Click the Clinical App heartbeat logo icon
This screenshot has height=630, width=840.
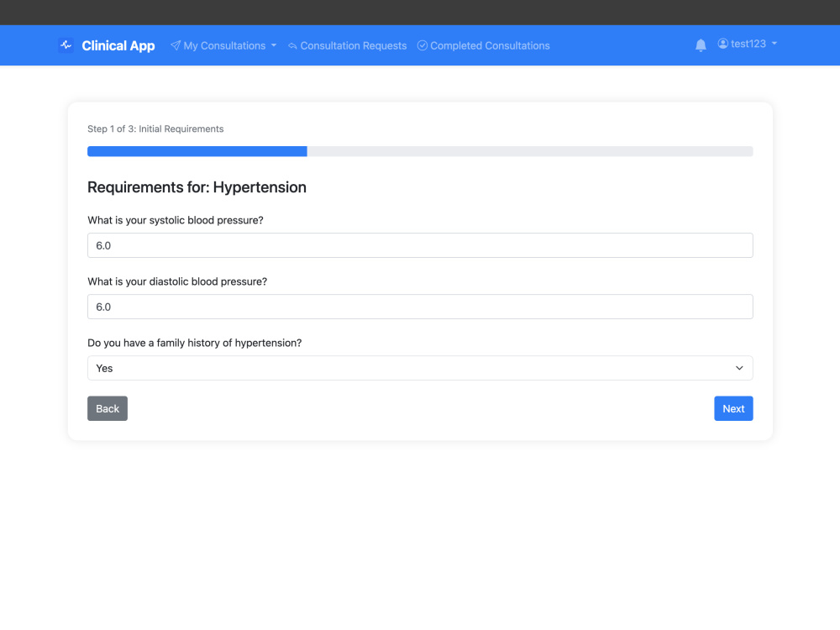[66, 45]
